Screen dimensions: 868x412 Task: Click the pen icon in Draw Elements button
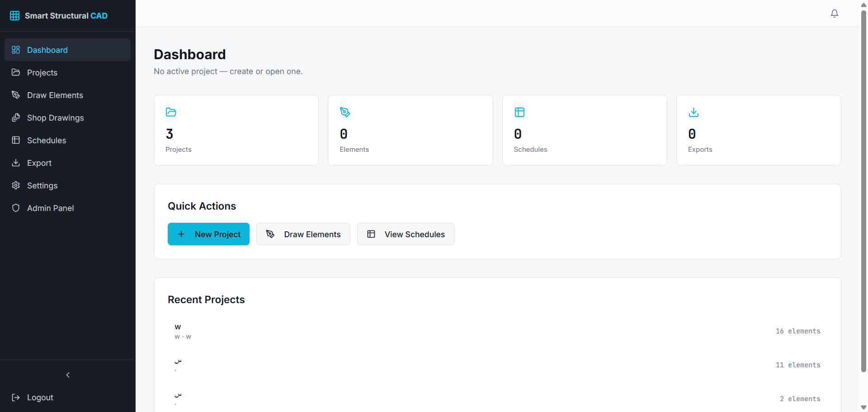click(270, 234)
